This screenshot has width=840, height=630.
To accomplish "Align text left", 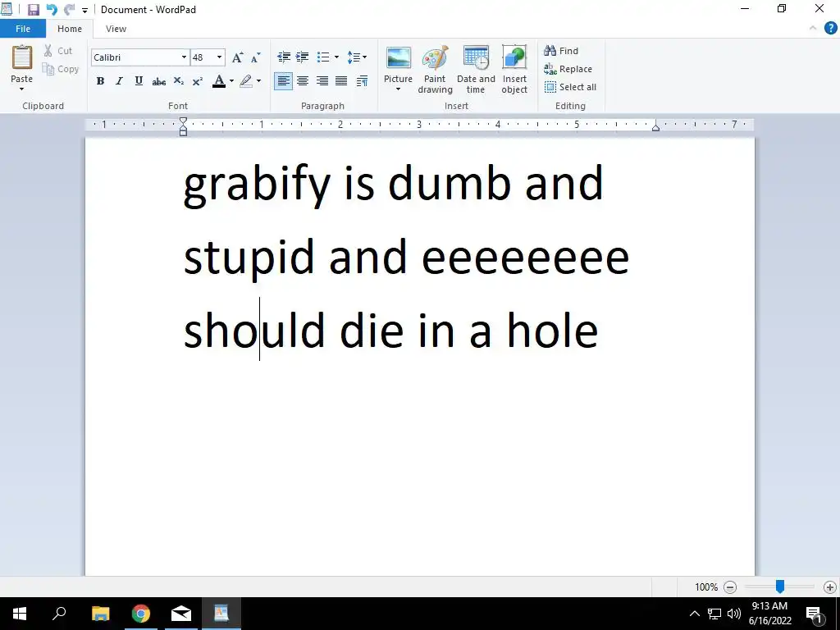I will tap(283, 81).
